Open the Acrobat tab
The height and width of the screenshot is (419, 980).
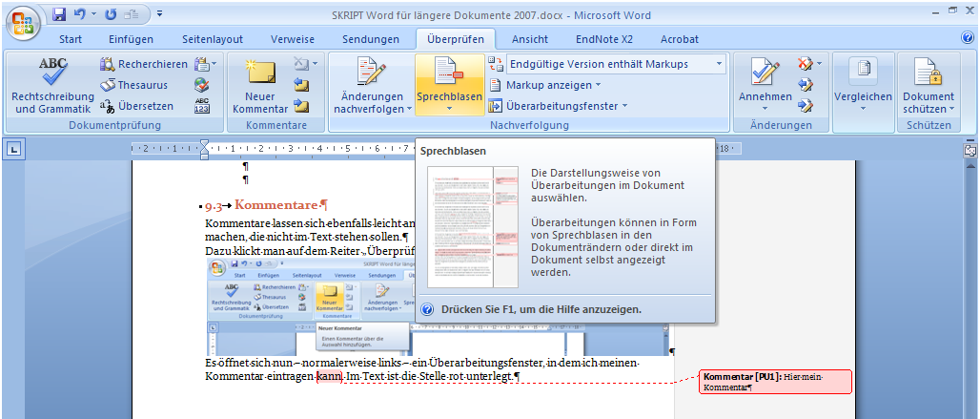[x=680, y=39]
